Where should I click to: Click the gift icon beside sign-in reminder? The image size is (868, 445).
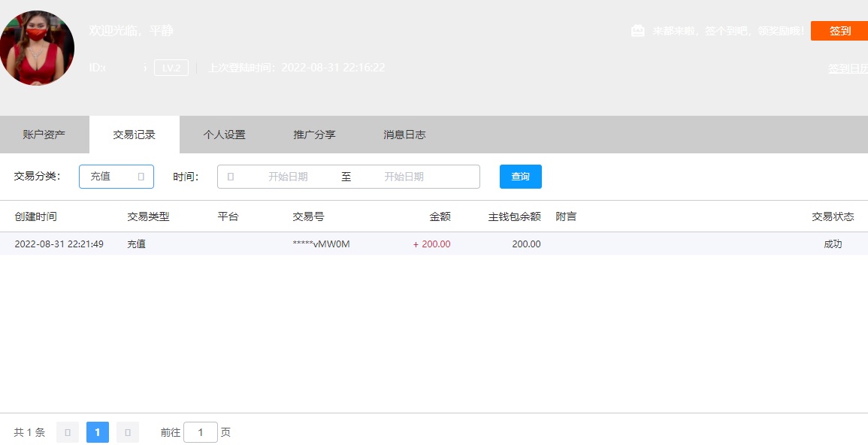pyautogui.click(x=638, y=31)
